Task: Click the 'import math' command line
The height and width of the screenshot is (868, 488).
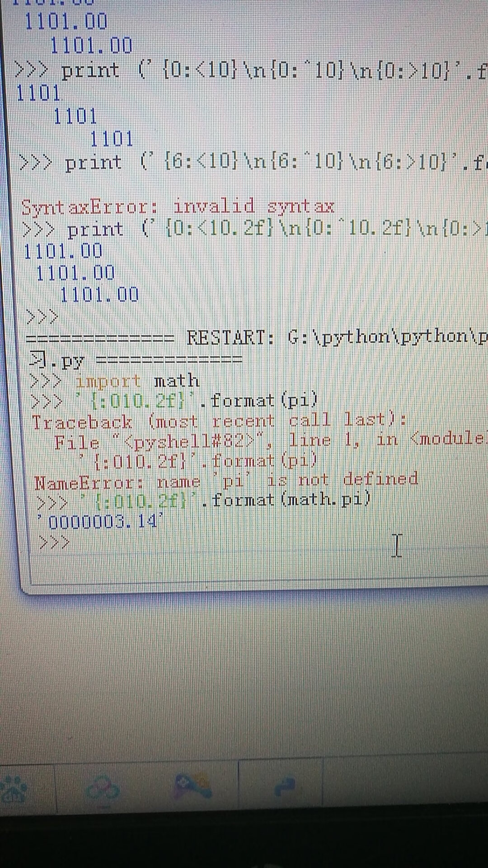Action: pos(115,382)
